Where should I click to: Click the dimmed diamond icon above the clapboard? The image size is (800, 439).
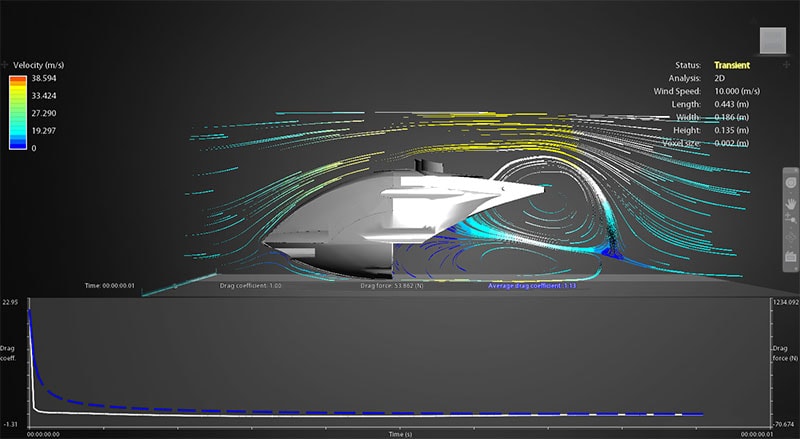[x=790, y=237]
